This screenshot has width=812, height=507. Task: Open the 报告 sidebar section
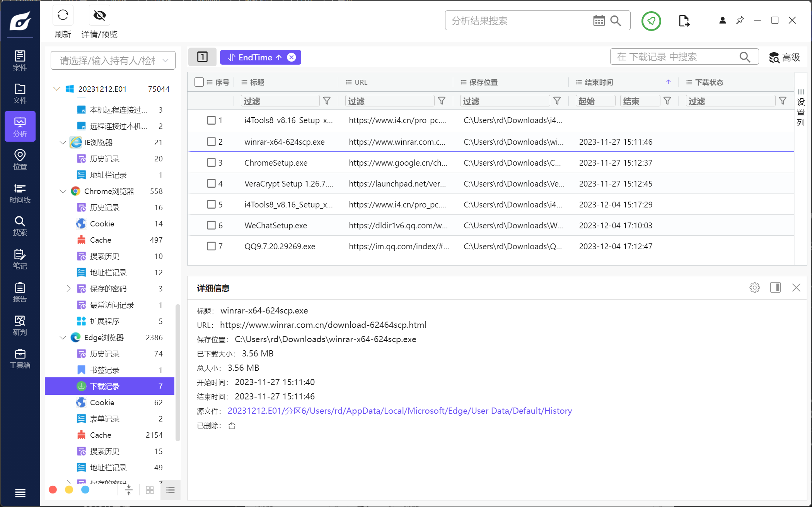[x=20, y=292]
